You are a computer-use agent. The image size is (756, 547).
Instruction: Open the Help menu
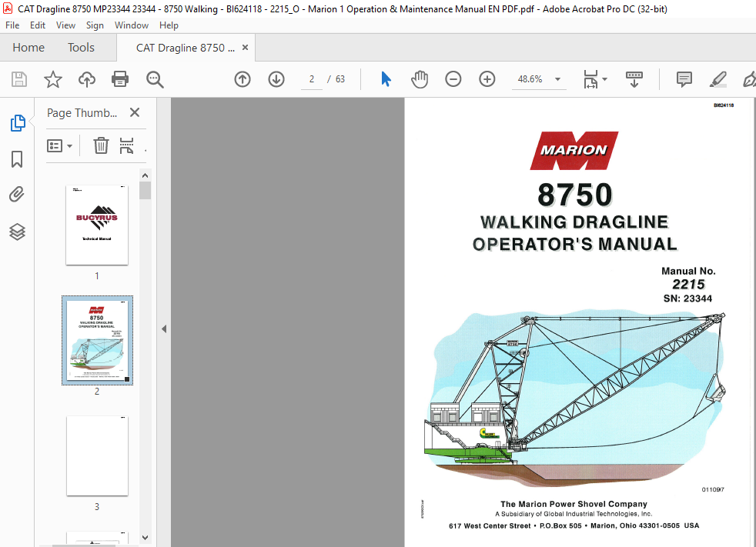click(x=169, y=25)
